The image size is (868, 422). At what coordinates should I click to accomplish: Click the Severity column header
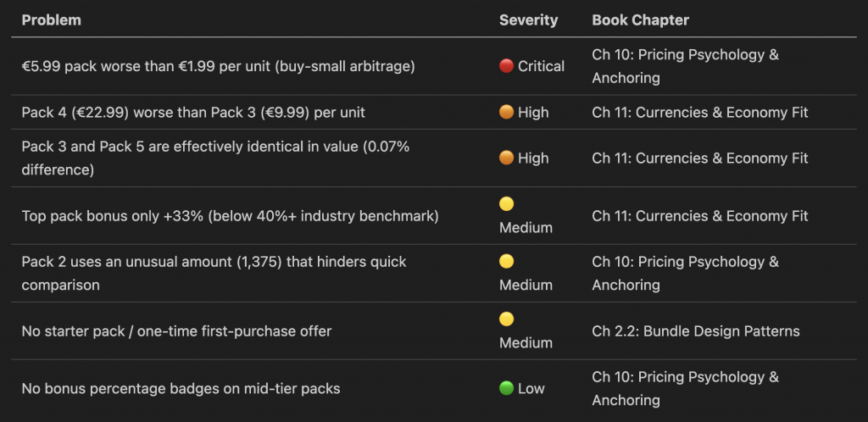(527, 19)
